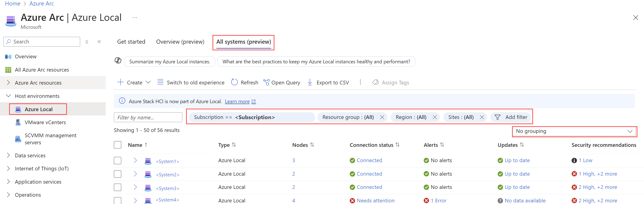This screenshot has width=644, height=204.
Task: Expand the Application services section
Action: pyautogui.click(x=8, y=182)
